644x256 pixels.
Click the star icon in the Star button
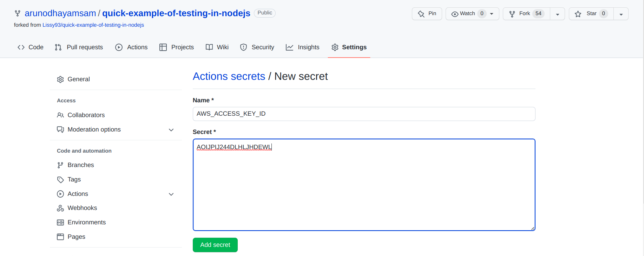[x=578, y=14]
